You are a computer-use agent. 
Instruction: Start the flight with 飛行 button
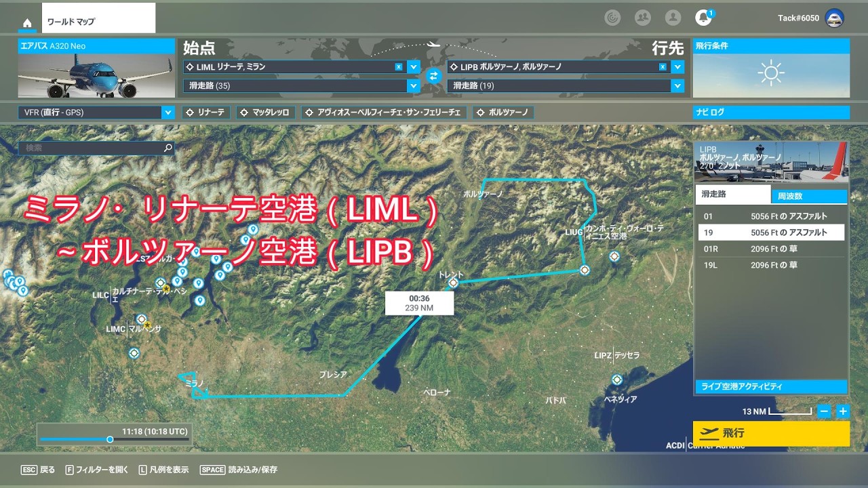pos(771,433)
